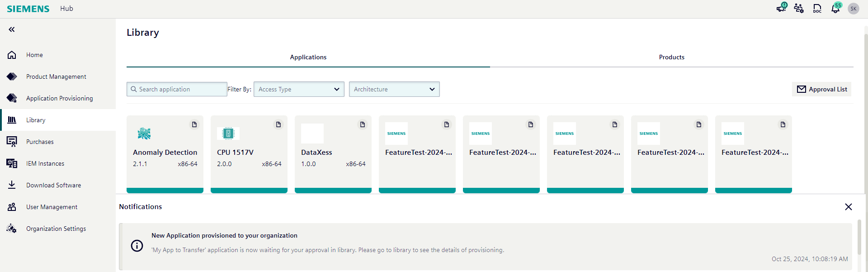Open the documentation DOC icon
Image resolution: width=868 pixels, height=272 pixels.
click(x=817, y=9)
